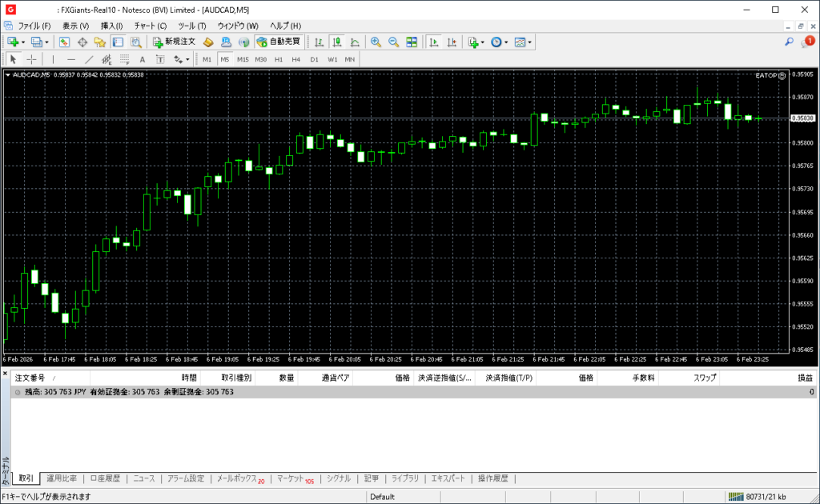This screenshot has width=820, height=504.
Task: Switch timeframe to H1
Action: [x=279, y=59]
